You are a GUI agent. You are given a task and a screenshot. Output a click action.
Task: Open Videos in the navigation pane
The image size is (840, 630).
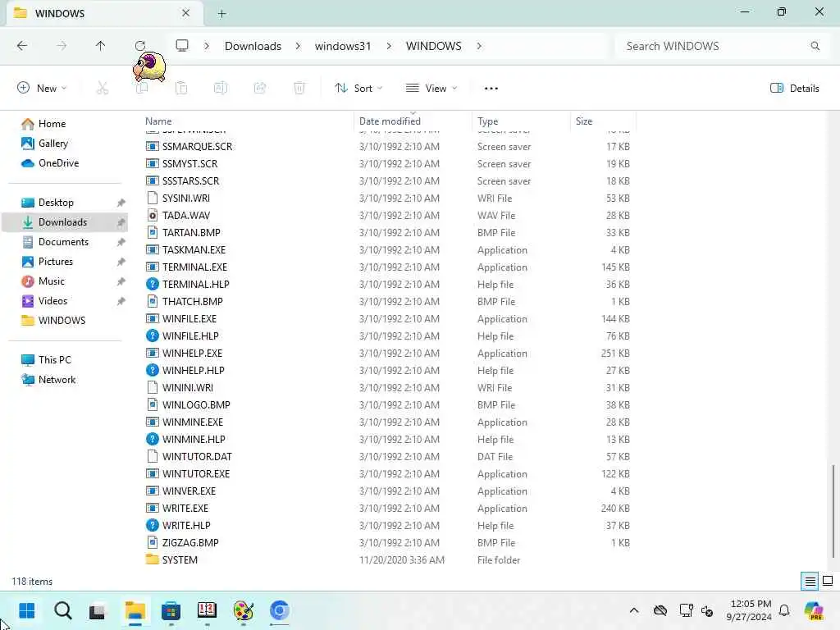(52, 301)
